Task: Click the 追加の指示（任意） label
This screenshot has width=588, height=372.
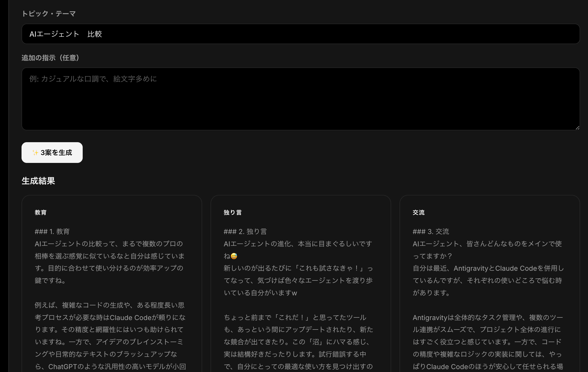Action: click(50, 58)
